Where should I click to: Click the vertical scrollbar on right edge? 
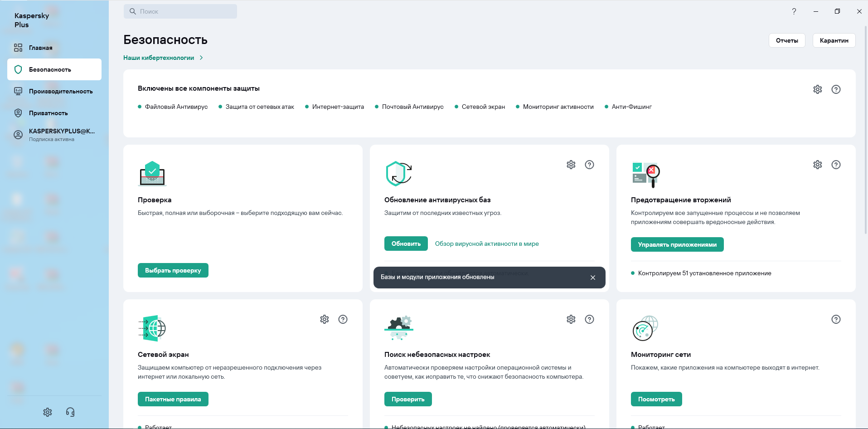click(866, 129)
